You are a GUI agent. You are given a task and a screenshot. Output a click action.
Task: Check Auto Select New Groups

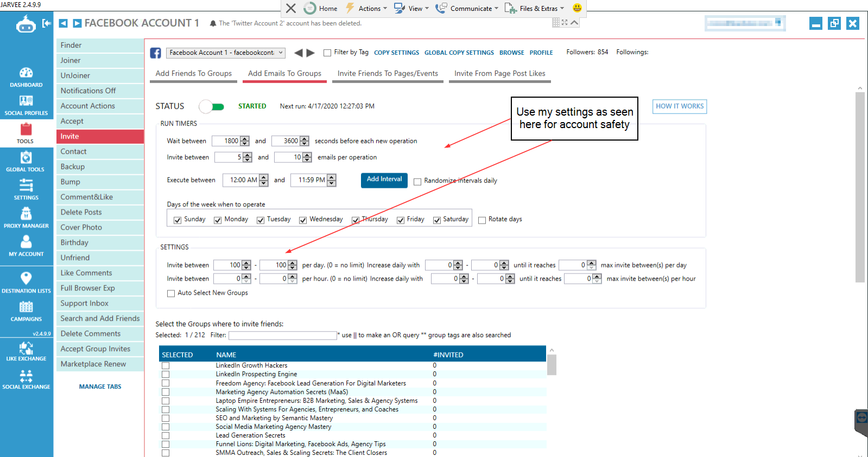(x=171, y=293)
